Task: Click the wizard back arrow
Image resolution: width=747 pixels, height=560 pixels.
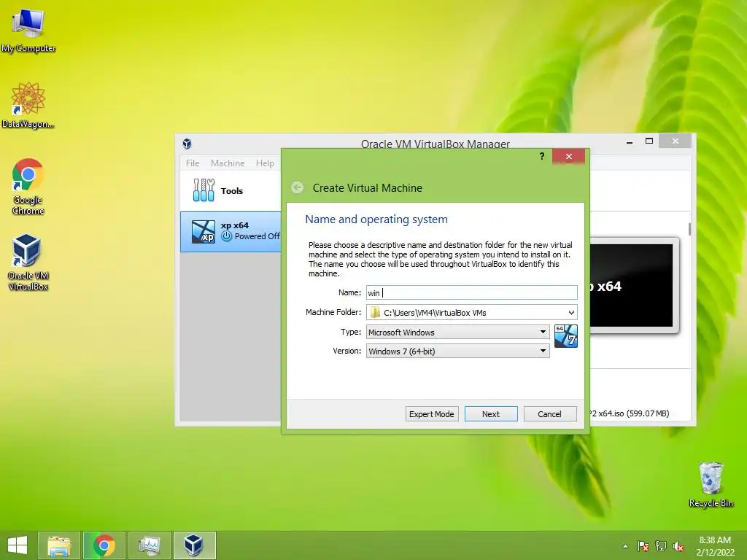Action: point(298,187)
